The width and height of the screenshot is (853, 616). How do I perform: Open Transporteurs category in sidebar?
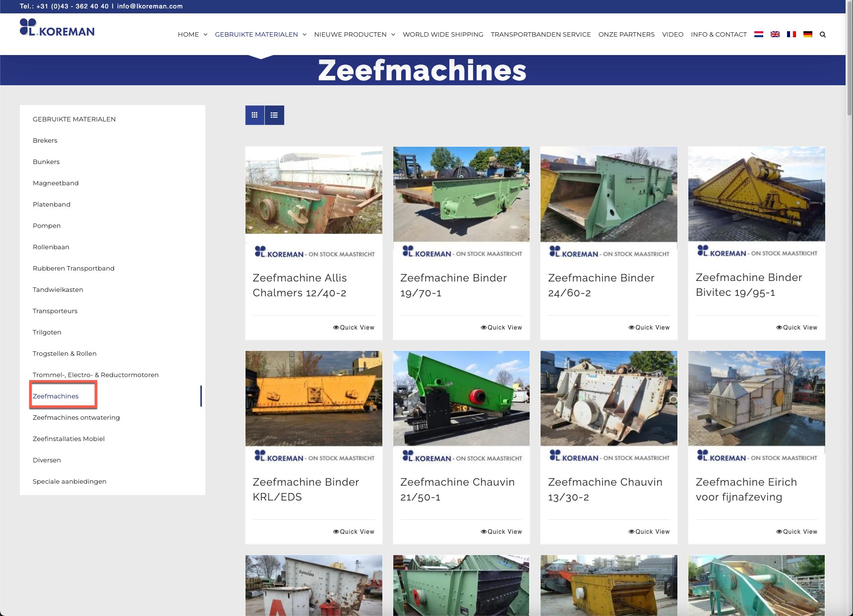click(55, 311)
